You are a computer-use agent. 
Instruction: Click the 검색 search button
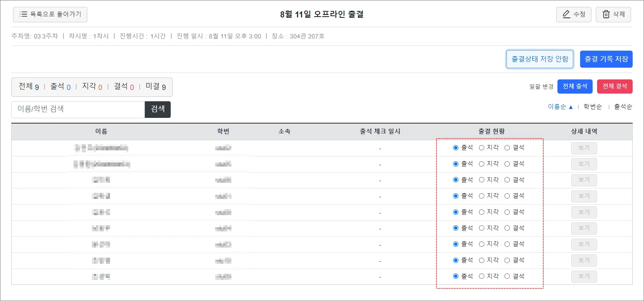tap(158, 109)
